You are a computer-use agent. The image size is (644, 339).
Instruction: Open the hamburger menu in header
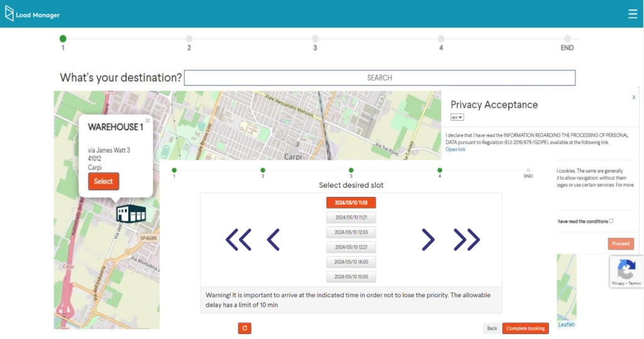[x=633, y=14]
